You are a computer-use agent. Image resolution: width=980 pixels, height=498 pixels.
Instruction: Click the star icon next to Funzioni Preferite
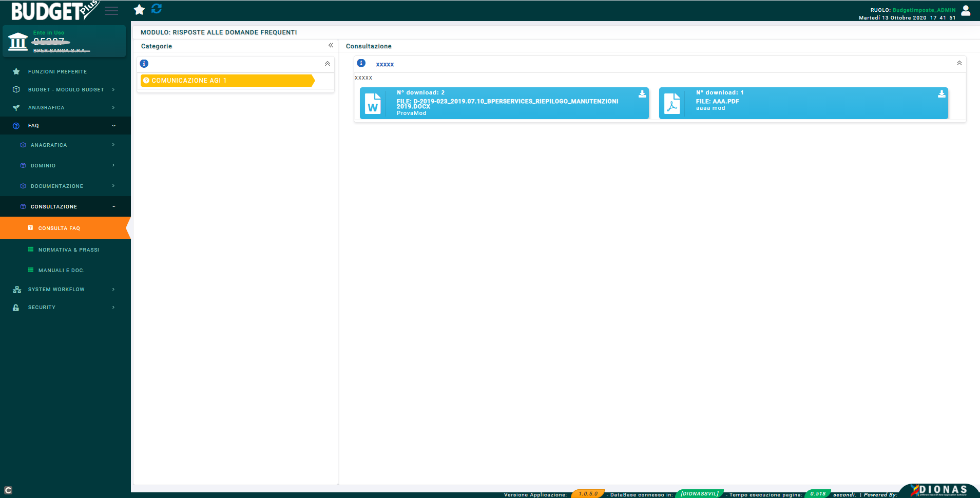tap(16, 72)
